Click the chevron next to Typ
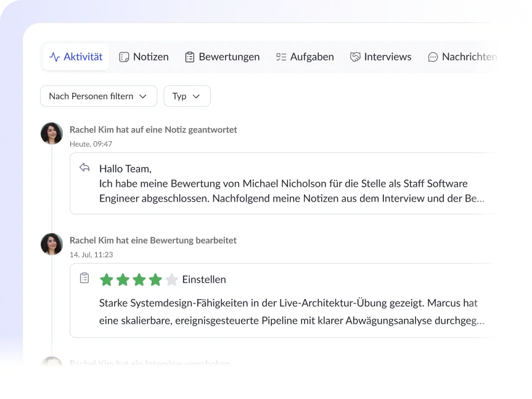This screenshot has height=399, width=532. pos(196,96)
